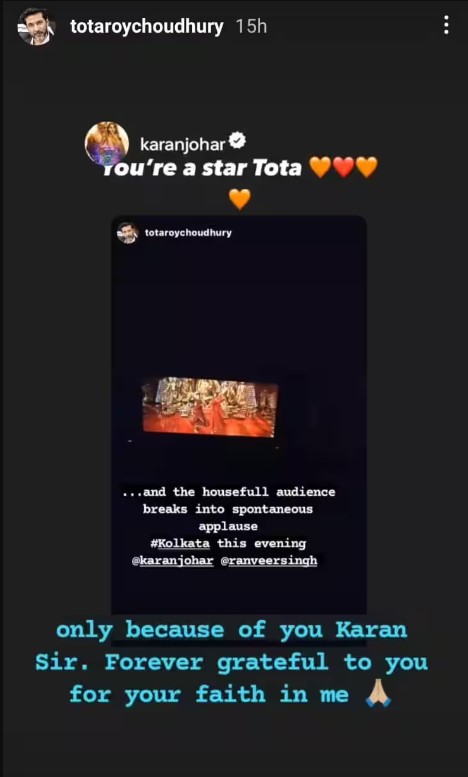
Task: Tap the 15h story timestamp
Action: (x=251, y=27)
